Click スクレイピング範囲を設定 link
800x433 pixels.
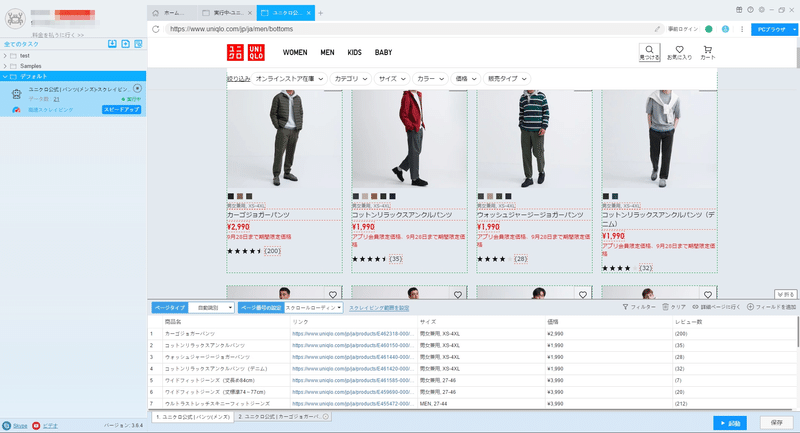[379, 308]
